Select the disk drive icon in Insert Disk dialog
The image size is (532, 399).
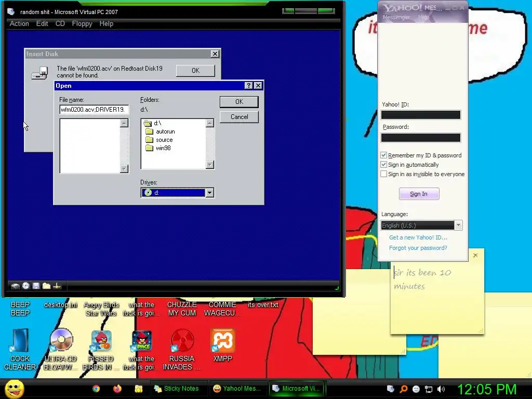pos(39,73)
